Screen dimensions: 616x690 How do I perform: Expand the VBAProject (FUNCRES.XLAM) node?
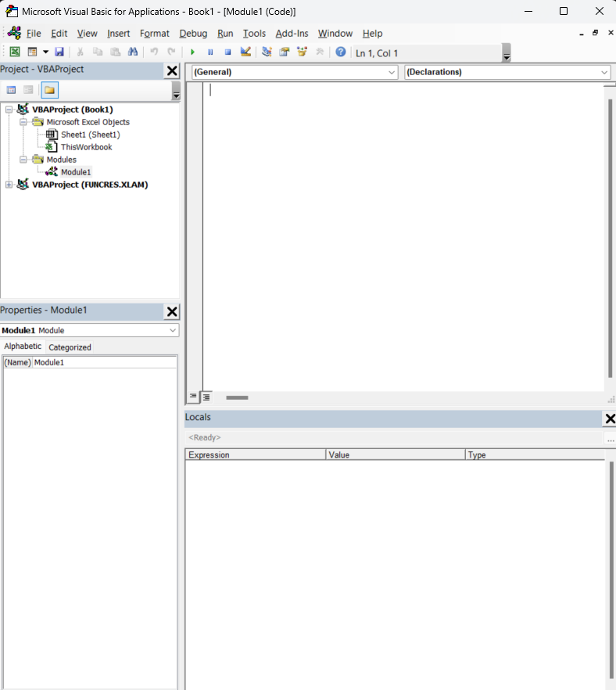(9, 185)
